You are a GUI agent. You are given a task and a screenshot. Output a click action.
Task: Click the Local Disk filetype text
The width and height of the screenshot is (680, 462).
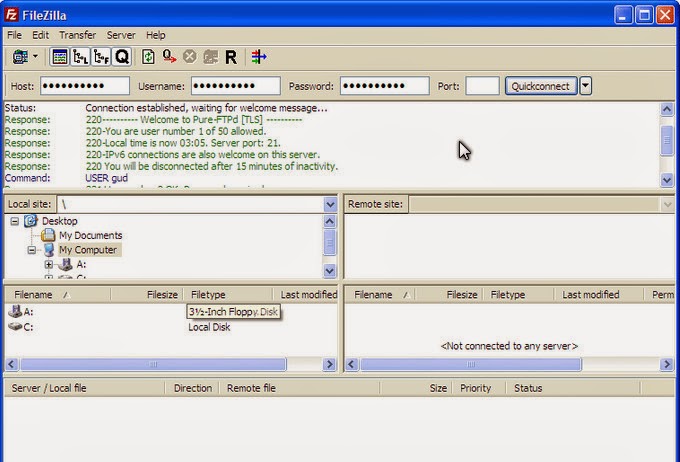[x=209, y=327]
